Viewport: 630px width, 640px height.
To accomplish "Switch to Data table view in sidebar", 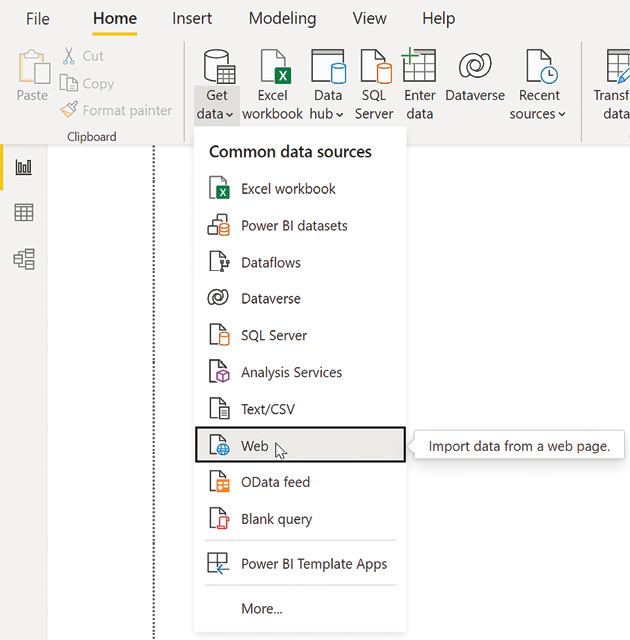I will click(24, 213).
